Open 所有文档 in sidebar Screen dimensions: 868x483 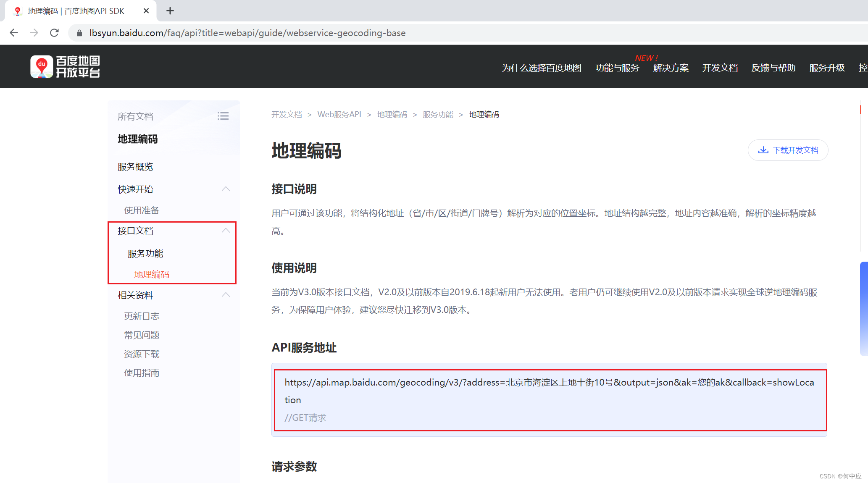[x=135, y=116]
